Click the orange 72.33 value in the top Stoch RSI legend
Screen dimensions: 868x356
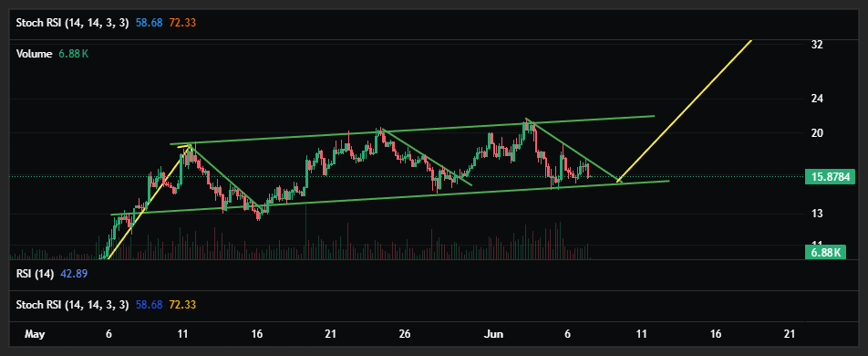coord(183,24)
